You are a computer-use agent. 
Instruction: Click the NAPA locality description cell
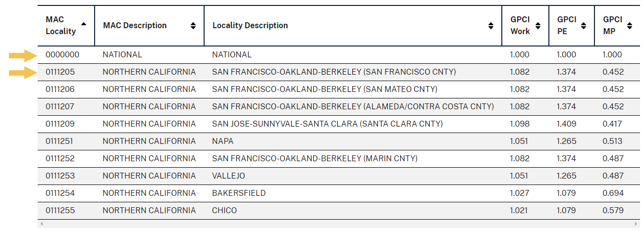223,141
